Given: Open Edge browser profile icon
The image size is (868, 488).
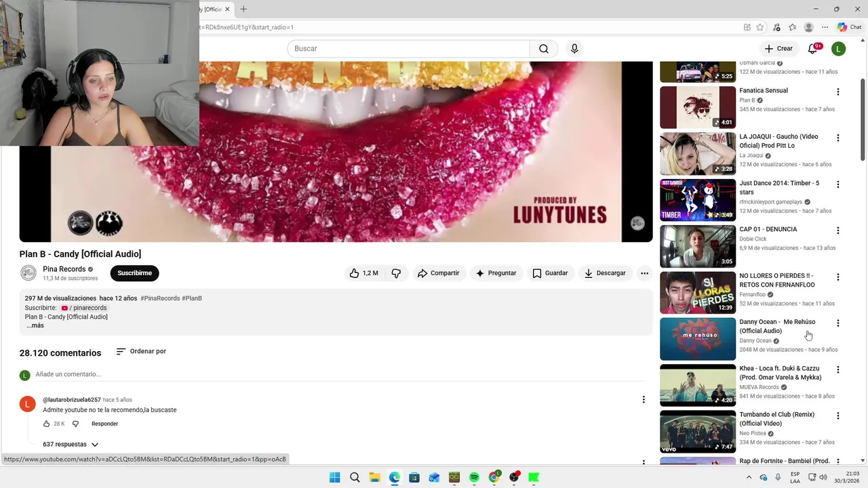Looking at the screenshot, I should click(808, 27).
